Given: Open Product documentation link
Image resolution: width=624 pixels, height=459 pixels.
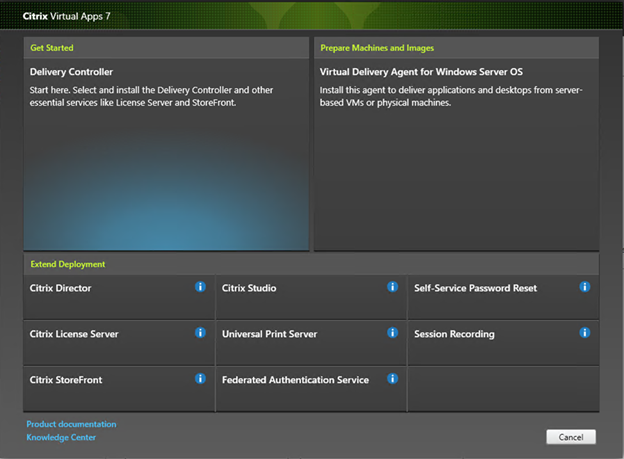Looking at the screenshot, I should 71,424.
